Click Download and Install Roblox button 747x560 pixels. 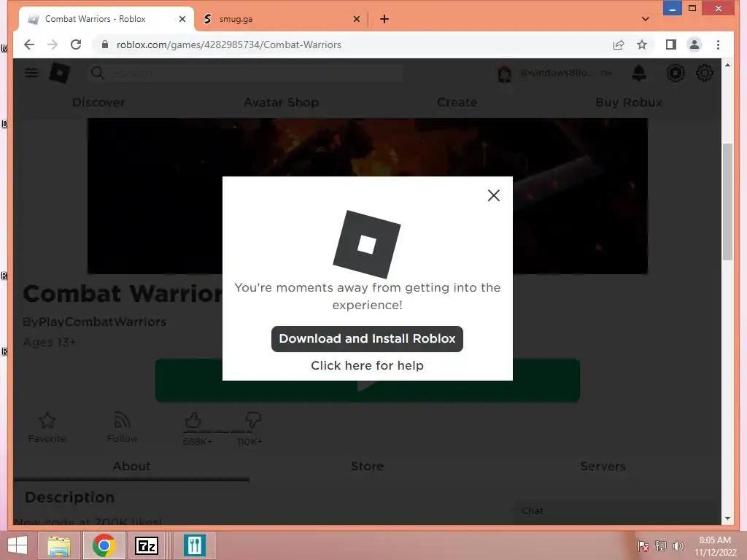click(367, 338)
